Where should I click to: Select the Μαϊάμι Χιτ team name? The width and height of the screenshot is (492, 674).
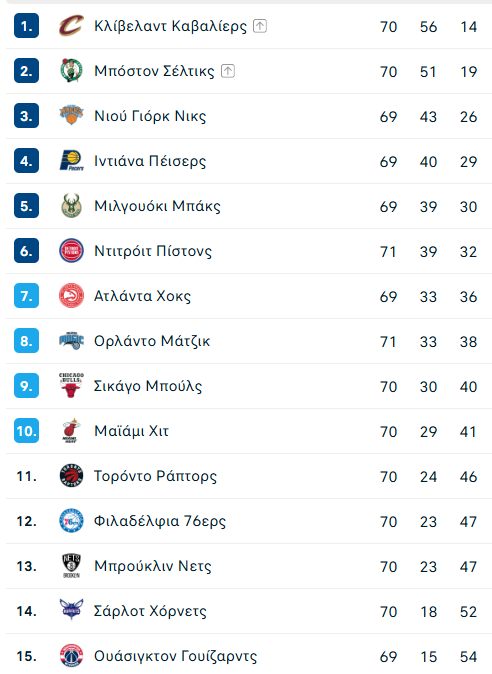pos(131,431)
